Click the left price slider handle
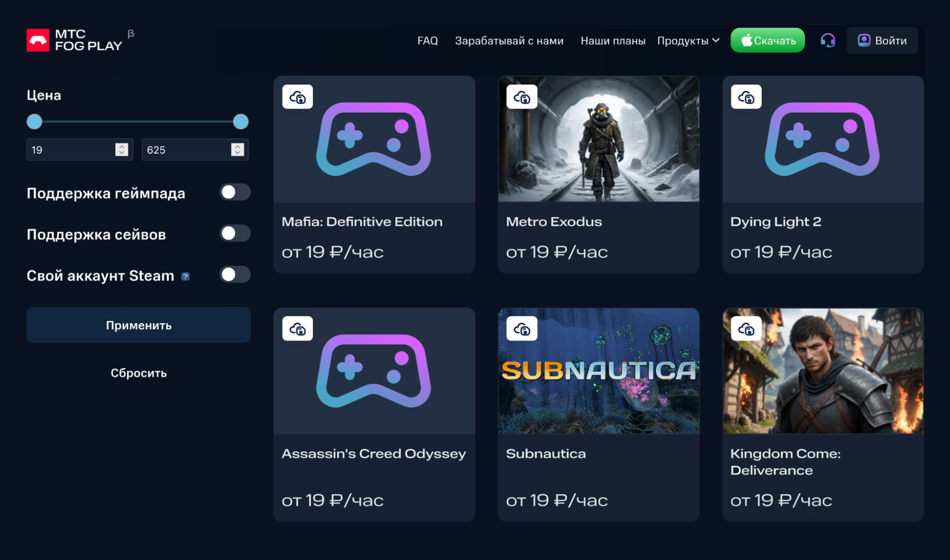The image size is (950, 560). click(34, 121)
